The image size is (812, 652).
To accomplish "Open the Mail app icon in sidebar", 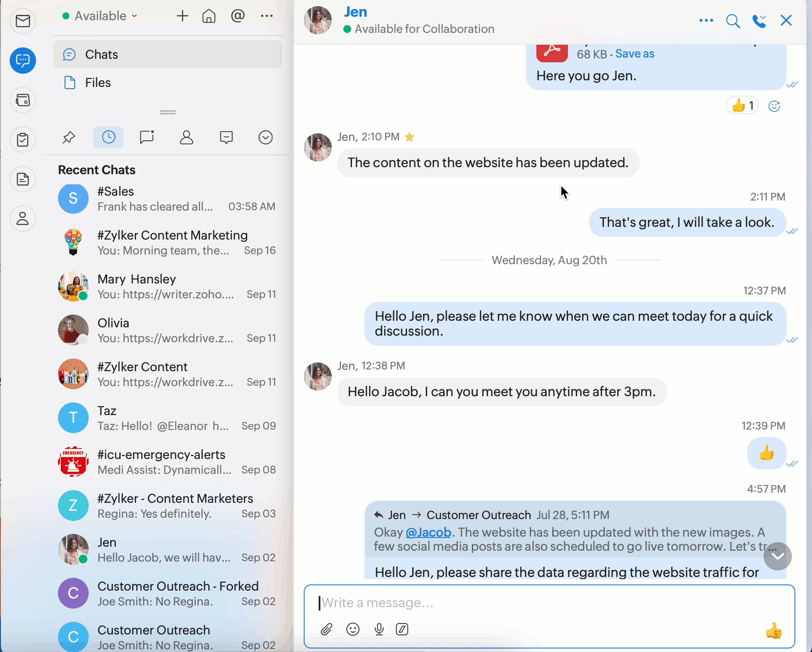I will (23, 21).
